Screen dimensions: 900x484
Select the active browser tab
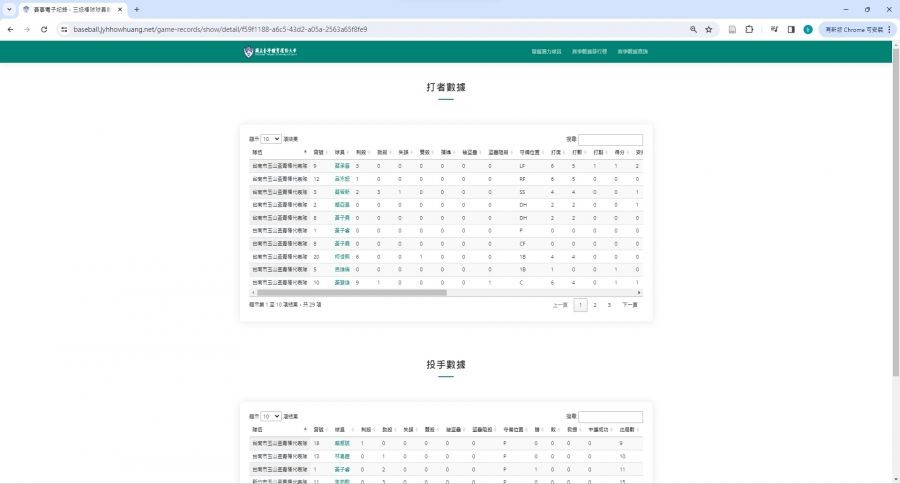click(72, 9)
